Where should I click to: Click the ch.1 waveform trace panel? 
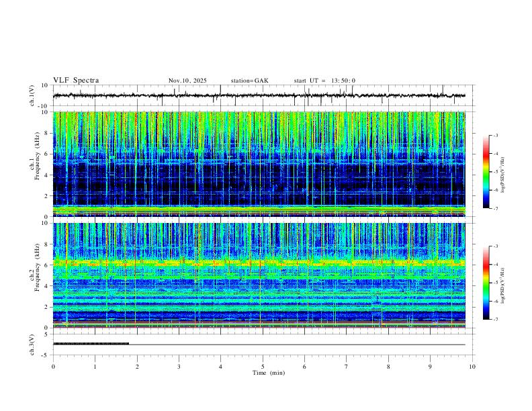[x=263, y=95]
